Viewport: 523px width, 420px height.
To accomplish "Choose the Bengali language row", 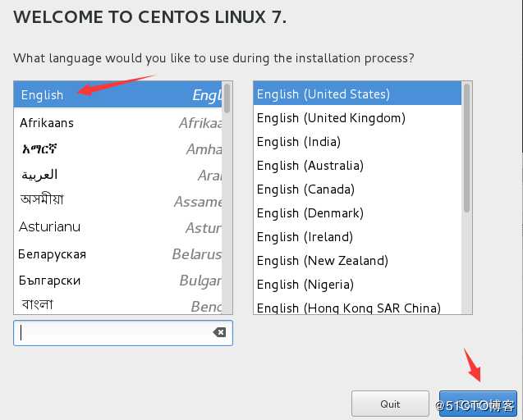I will point(117,304).
